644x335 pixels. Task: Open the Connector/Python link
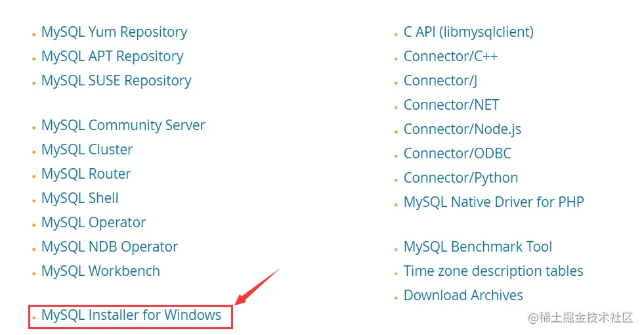[x=461, y=177]
